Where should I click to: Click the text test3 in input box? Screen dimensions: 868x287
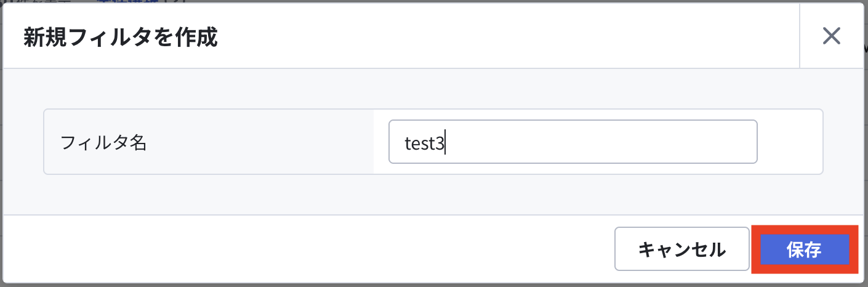pyautogui.click(x=424, y=143)
